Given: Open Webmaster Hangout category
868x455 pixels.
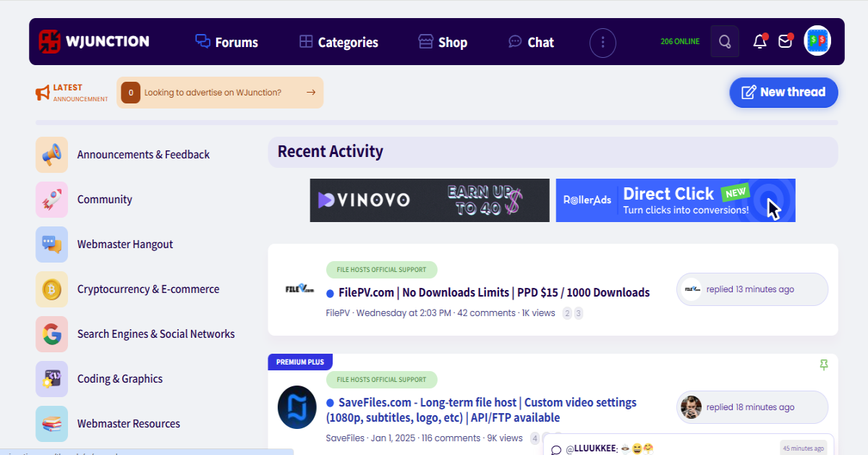Looking at the screenshot, I should pyautogui.click(x=125, y=244).
